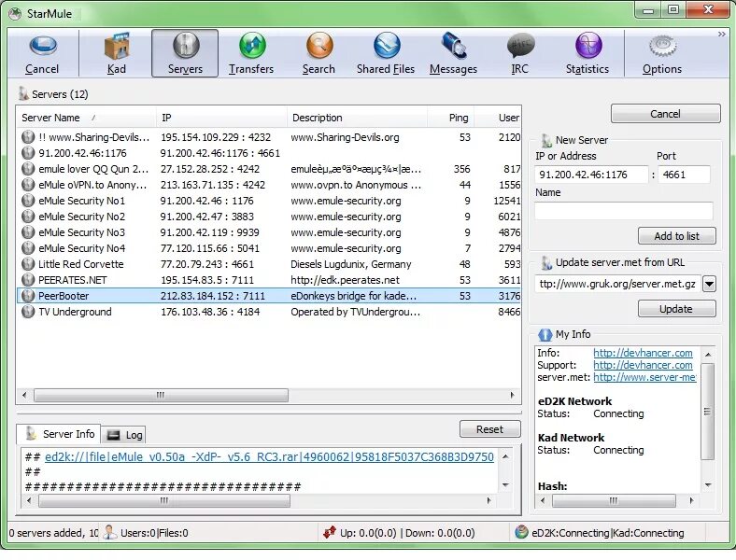The image size is (736, 560).
Task: Select the eMule Security No2 server row
Action: [269, 217]
